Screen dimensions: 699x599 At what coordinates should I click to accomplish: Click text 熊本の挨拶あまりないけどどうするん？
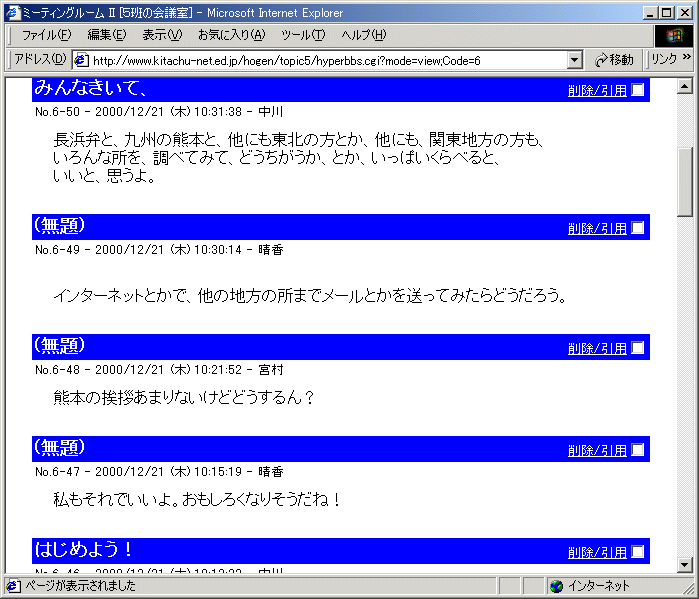pyautogui.click(x=184, y=397)
